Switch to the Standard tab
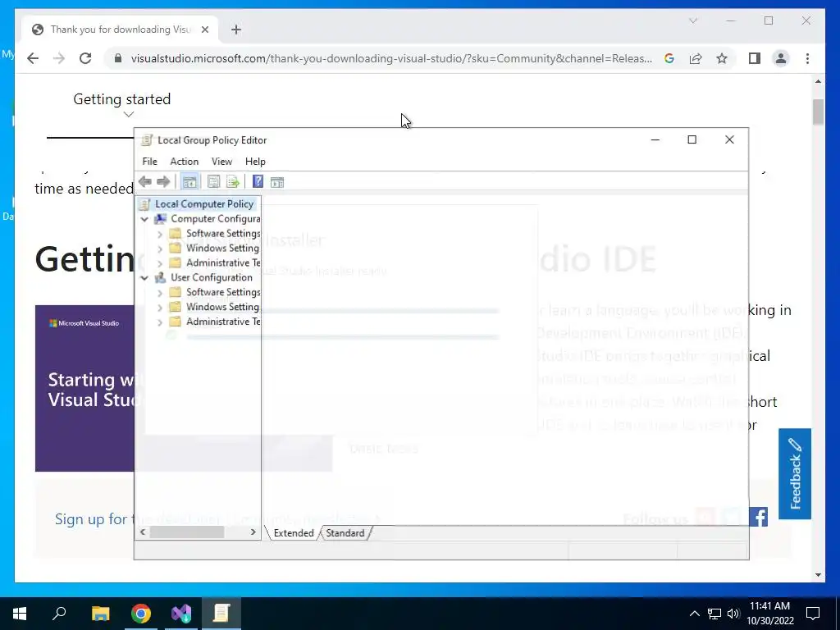This screenshot has width=840, height=630. click(x=345, y=533)
